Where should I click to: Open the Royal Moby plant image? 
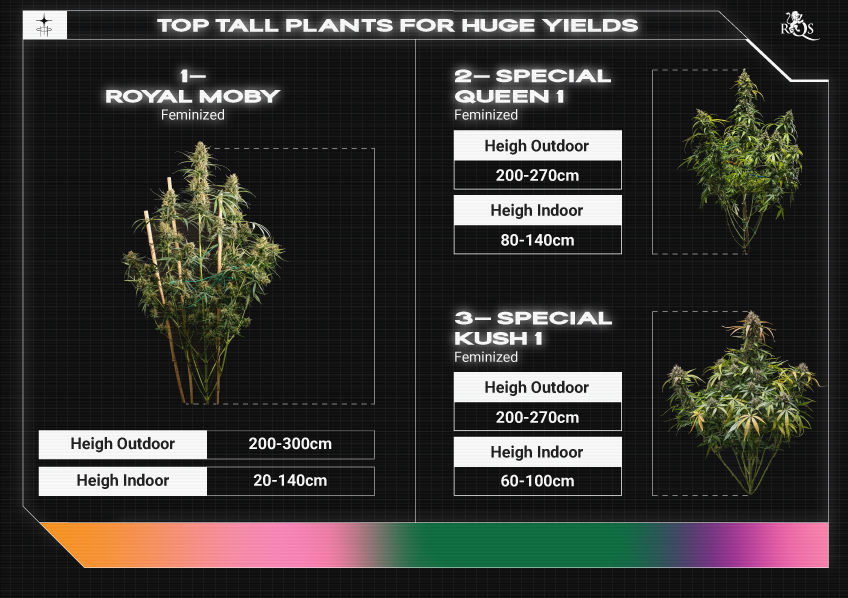coord(203,273)
